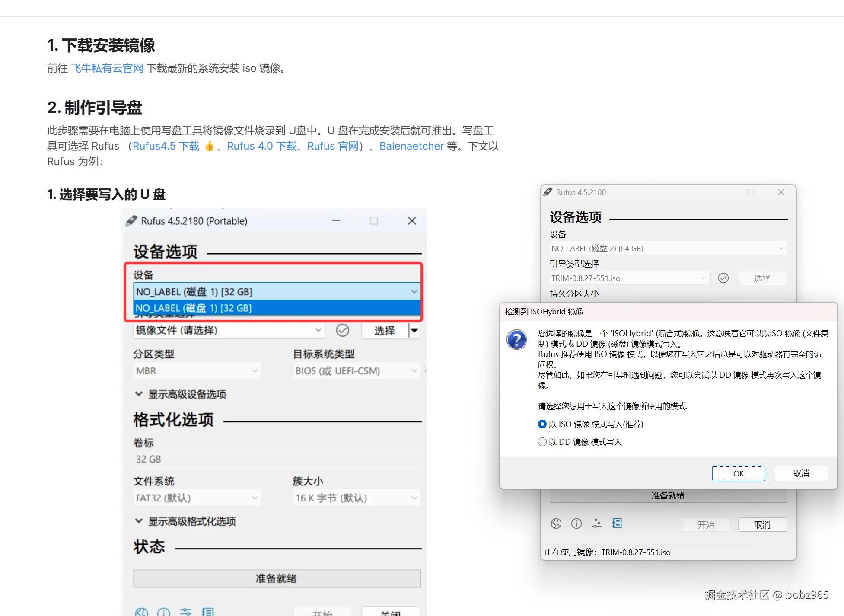The width and height of the screenshot is (844, 616).
Task: Click the heading 1. 下载安装镜像
Action: click(101, 45)
